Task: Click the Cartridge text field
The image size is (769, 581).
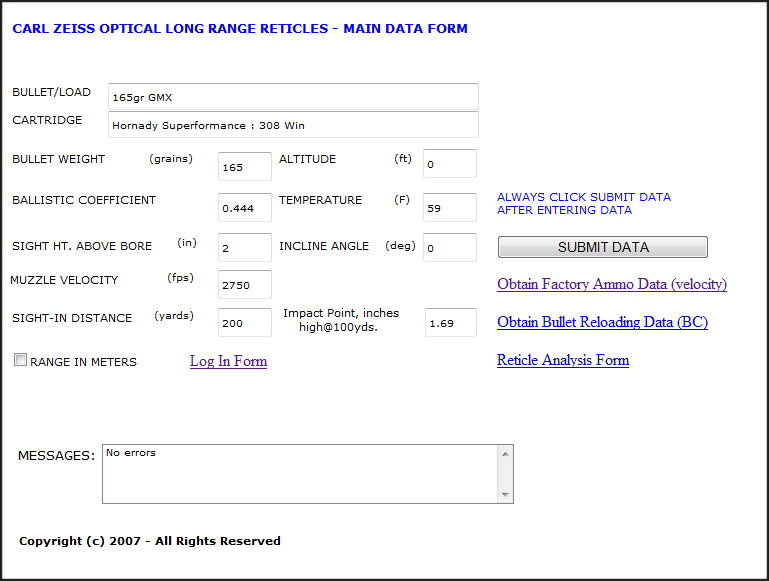Action: coord(293,125)
